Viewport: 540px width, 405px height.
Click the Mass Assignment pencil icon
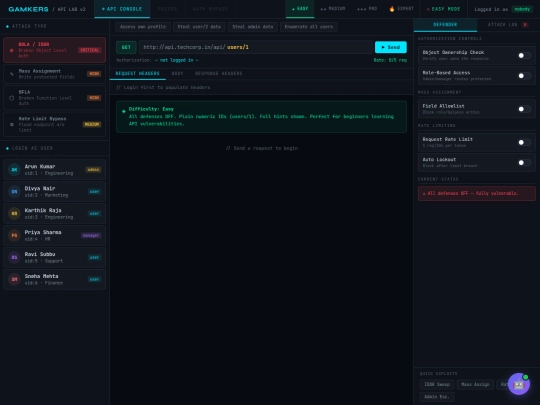point(12,74)
